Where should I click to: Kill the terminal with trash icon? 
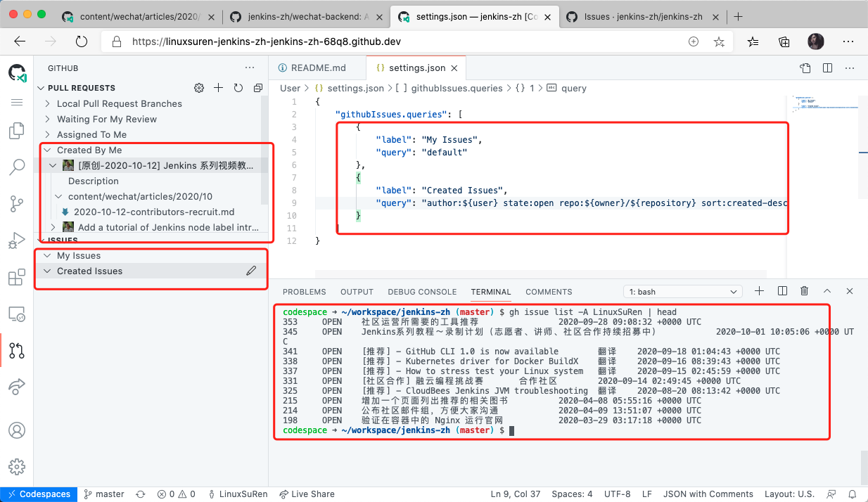(805, 291)
